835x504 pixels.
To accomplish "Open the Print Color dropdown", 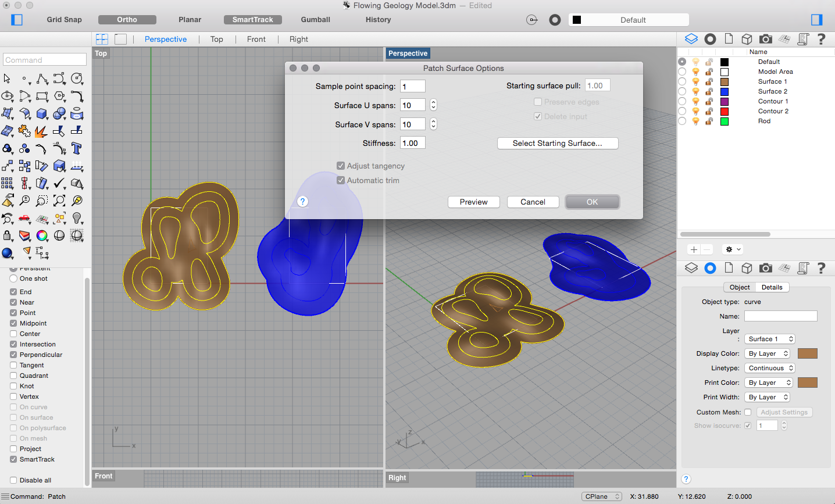I will [769, 383].
